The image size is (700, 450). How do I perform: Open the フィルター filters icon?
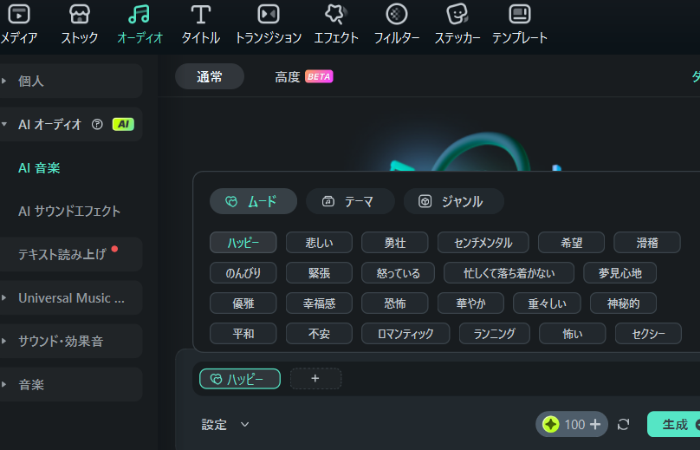click(x=396, y=14)
